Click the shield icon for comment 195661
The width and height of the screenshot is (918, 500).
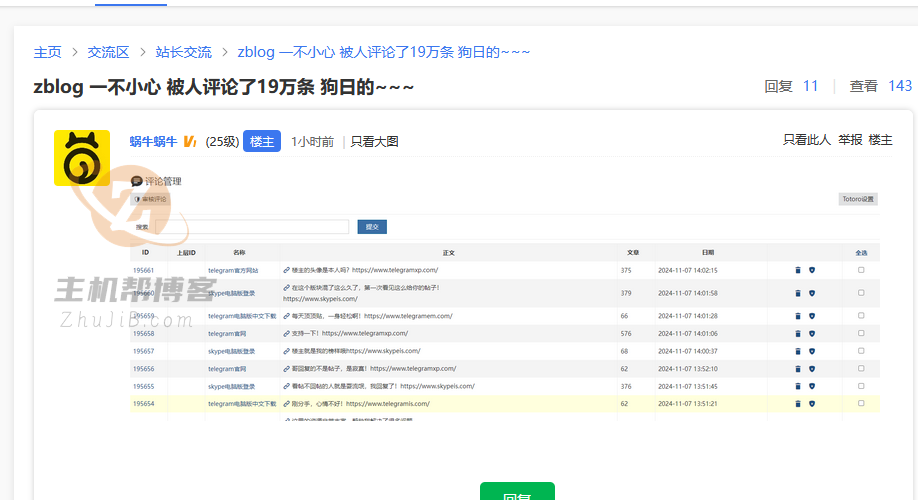[x=811, y=270]
